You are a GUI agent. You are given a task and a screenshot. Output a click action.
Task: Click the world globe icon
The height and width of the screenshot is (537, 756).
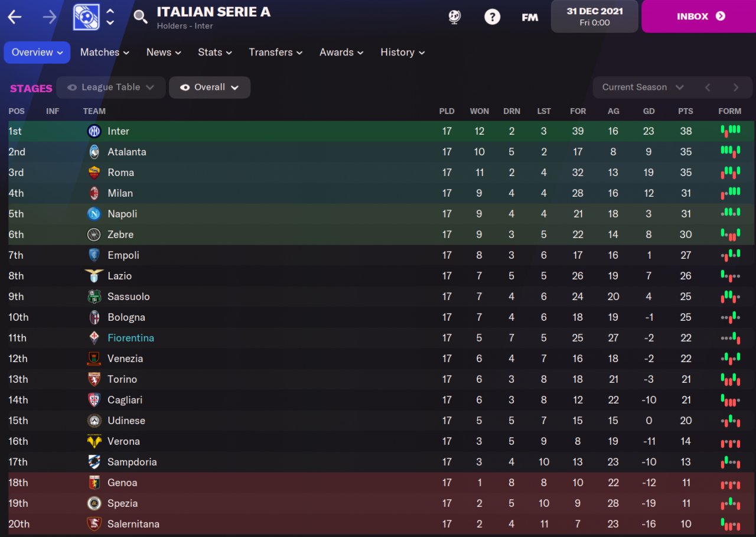[454, 17]
